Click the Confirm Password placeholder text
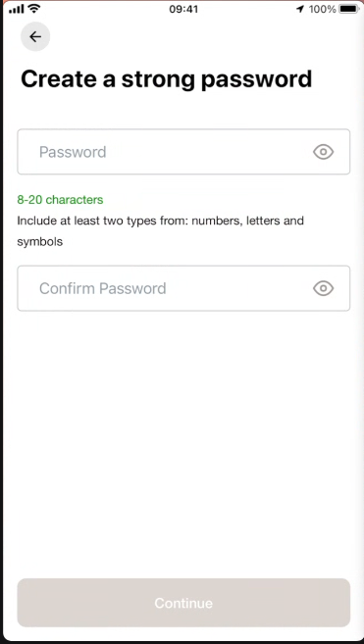 [x=103, y=288]
